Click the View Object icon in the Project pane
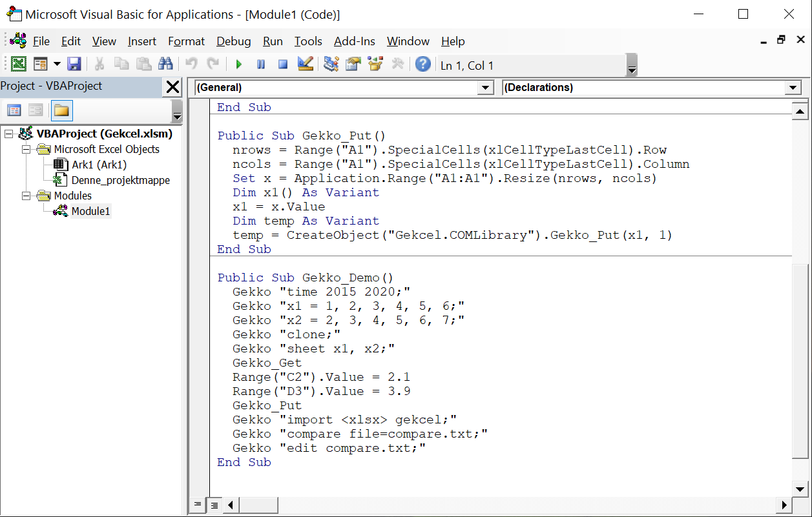This screenshot has height=517, width=812. click(36, 110)
